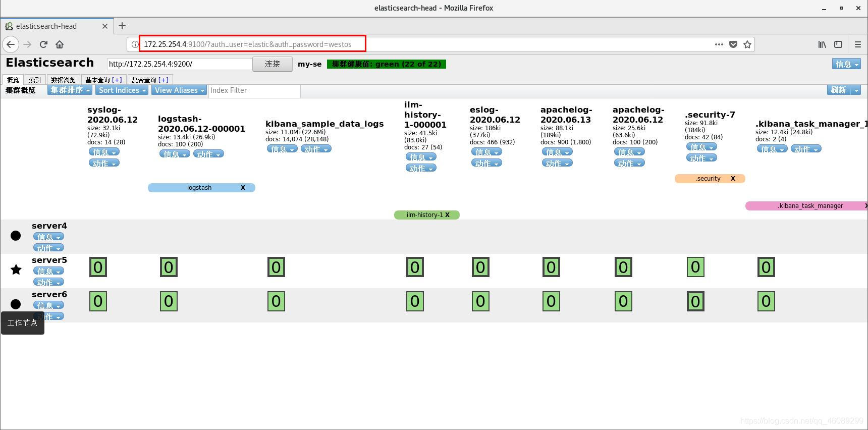
Task: Remove the logstash alias with its X
Action: coord(243,188)
